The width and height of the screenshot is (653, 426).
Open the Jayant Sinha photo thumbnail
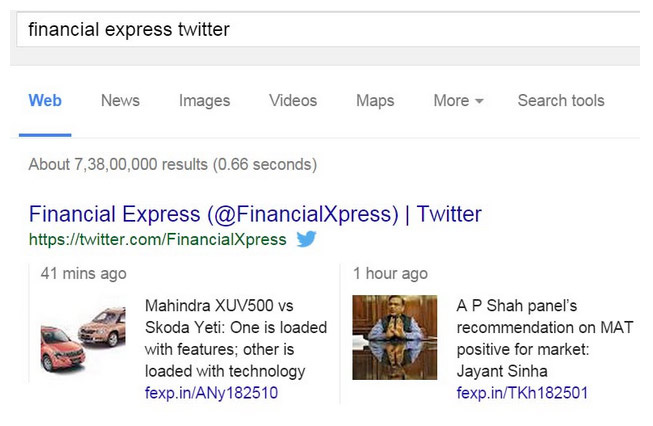(x=394, y=337)
